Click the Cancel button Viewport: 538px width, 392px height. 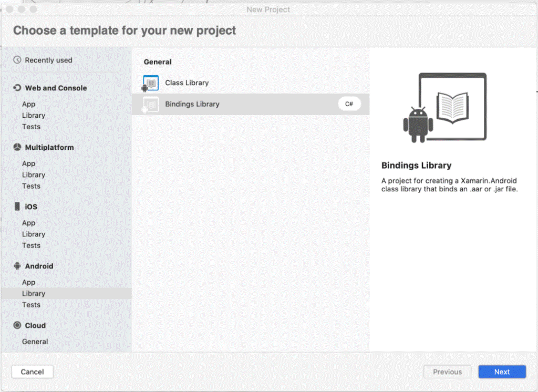click(x=32, y=372)
